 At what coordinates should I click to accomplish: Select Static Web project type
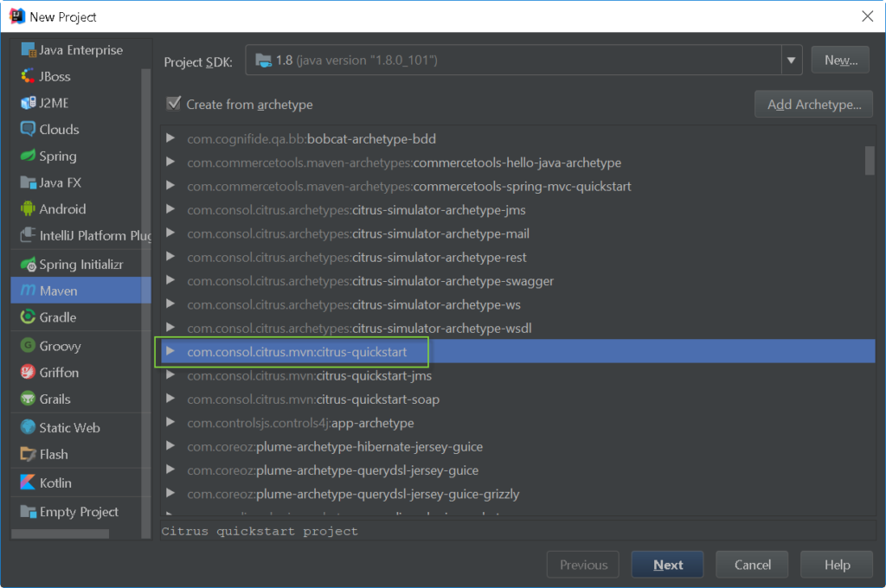(80, 427)
